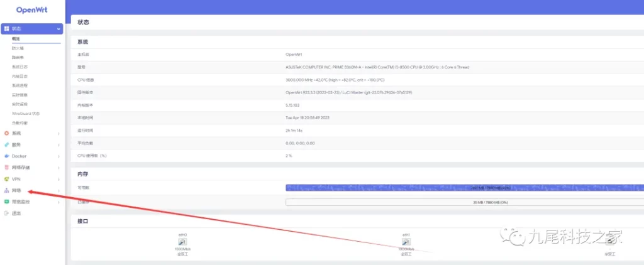644x265 pixels.
Task: Collapse the 状态 menu chevron
Action: click(x=58, y=29)
